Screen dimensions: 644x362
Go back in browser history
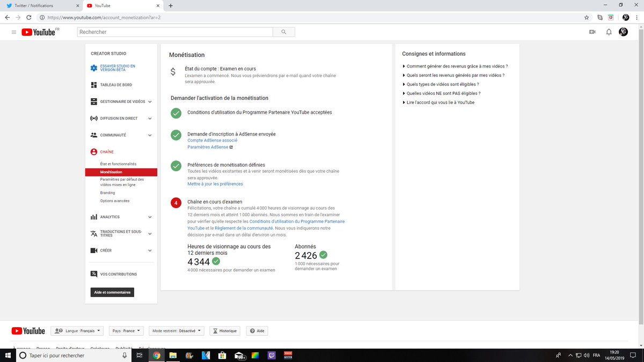click(x=7, y=17)
